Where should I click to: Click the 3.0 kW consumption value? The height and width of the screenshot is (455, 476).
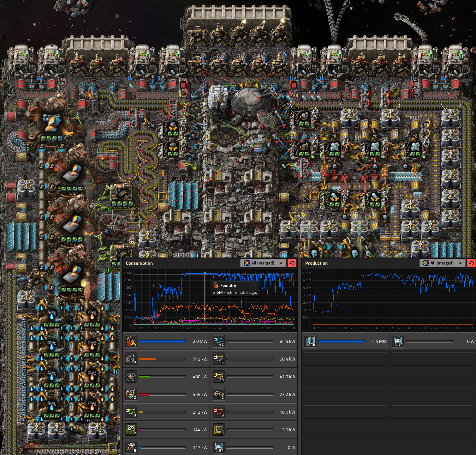coord(289,430)
